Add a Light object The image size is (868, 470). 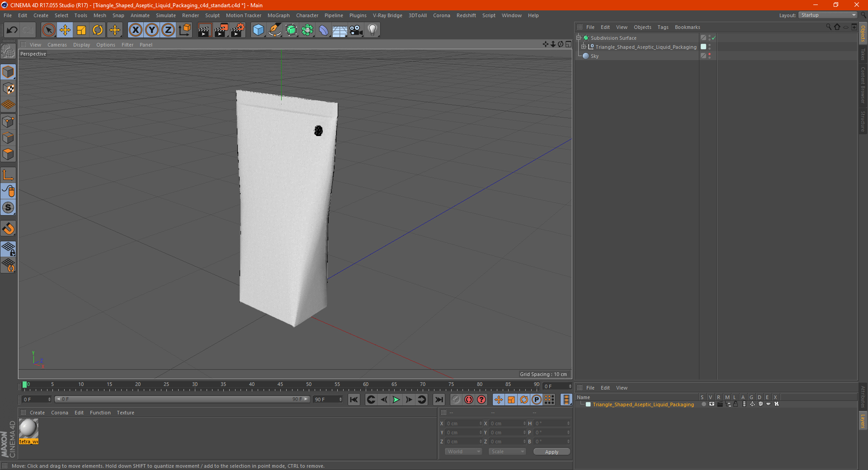(x=372, y=30)
